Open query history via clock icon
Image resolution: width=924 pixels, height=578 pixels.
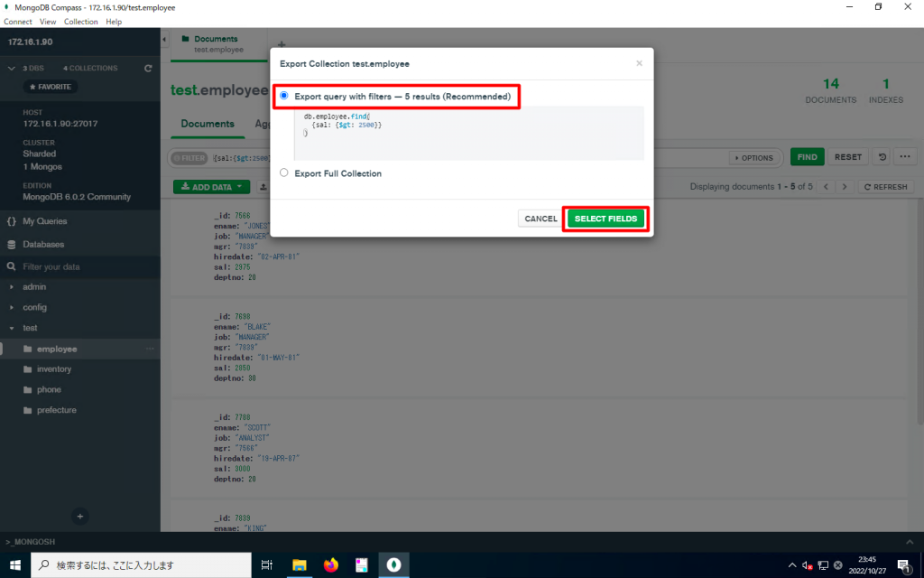coord(882,156)
